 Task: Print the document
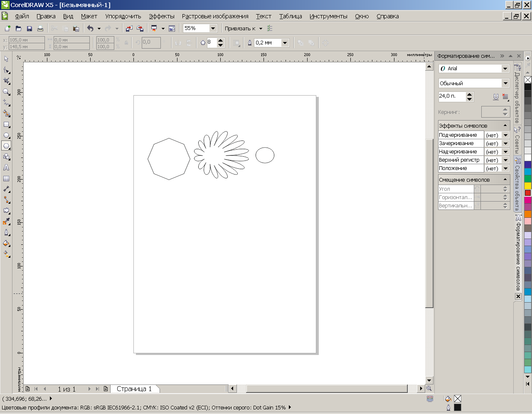coord(40,28)
